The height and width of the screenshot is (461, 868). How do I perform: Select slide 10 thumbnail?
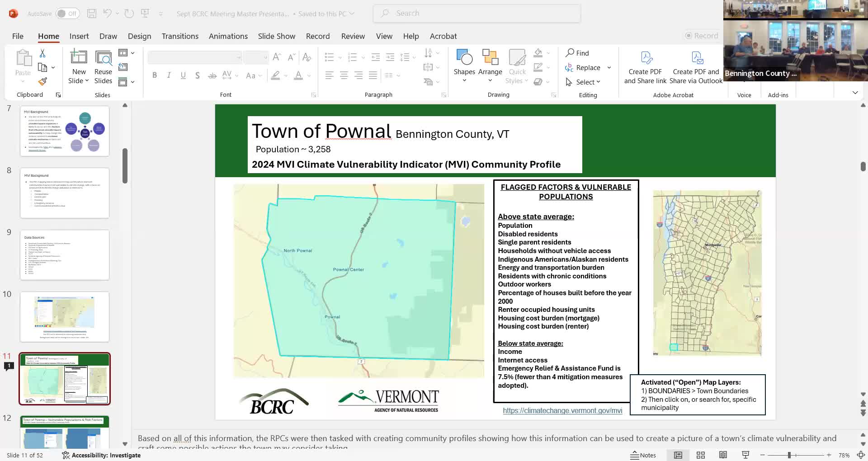pyautogui.click(x=65, y=316)
